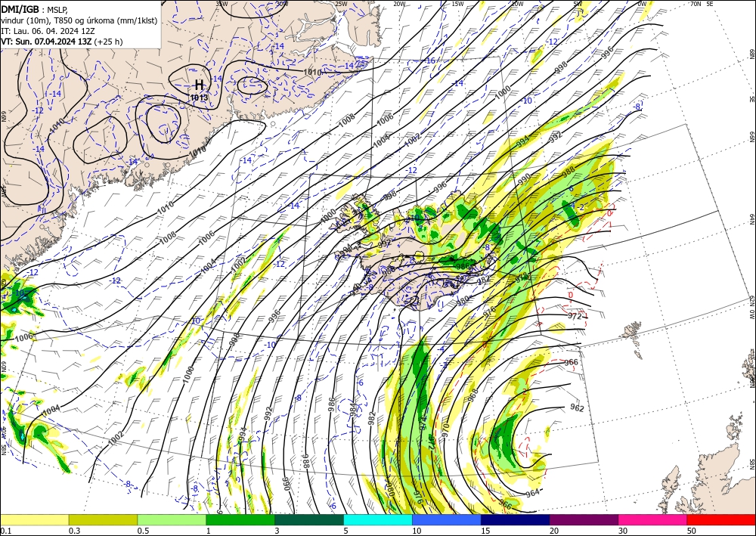Click the '0.3' legend scale value
The height and width of the screenshot is (536, 756).
coord(74,531)
